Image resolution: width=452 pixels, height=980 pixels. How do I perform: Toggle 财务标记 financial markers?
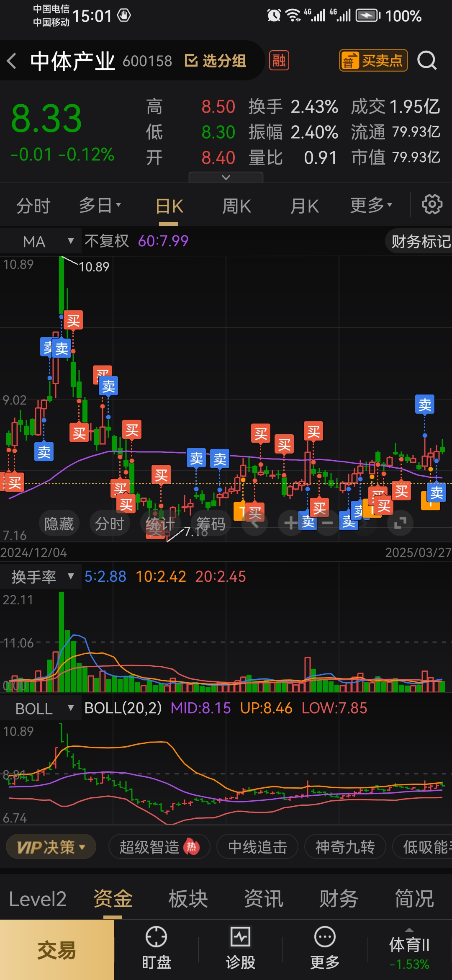[420, 242]
